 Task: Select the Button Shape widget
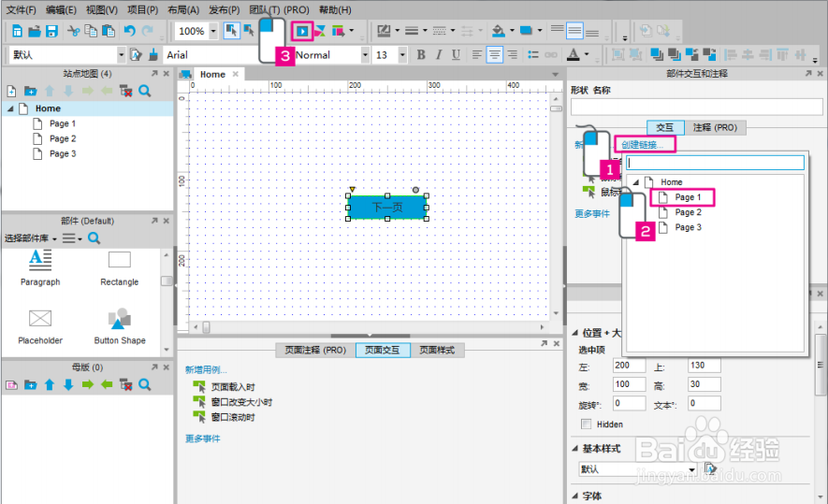120,327
